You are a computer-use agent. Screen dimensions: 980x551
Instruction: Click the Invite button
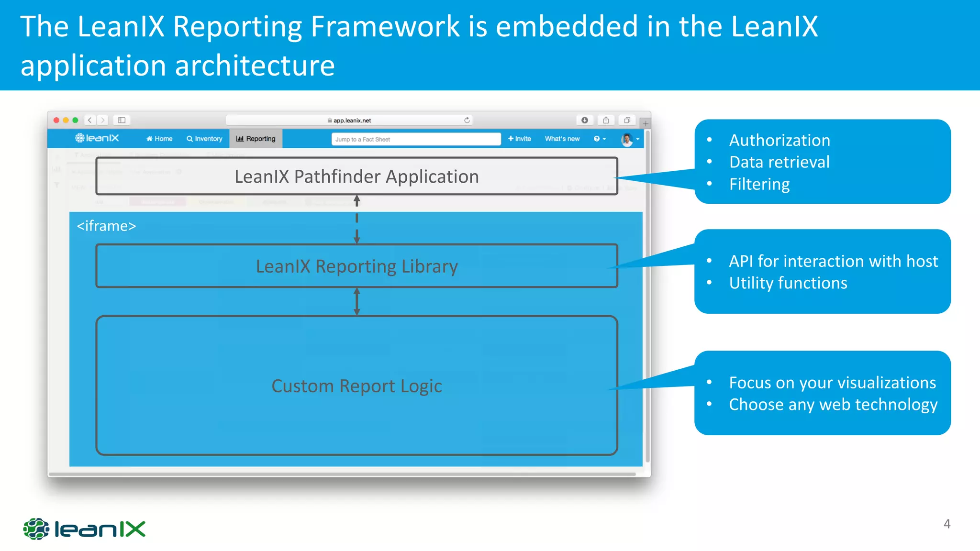(520, 139)
